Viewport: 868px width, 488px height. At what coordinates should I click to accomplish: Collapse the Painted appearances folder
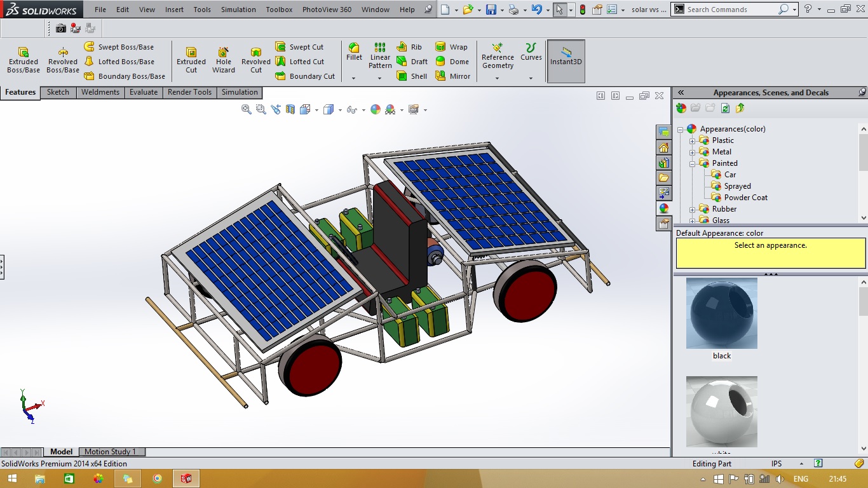tap(693, 164)
